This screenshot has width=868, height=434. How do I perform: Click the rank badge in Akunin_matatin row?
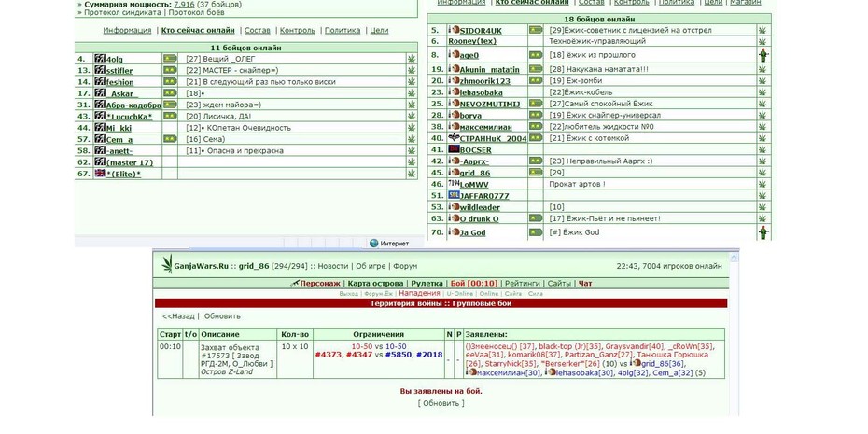tap(536, 69)
